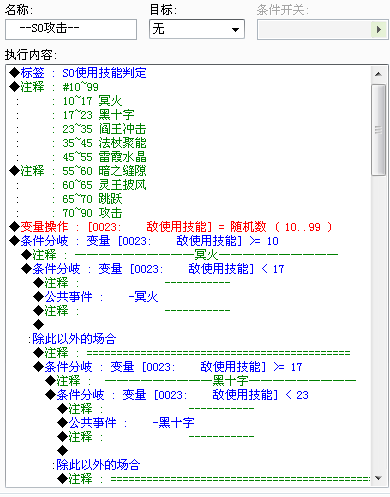Screen dimensions: 390x497
Task: Select the 条件分歧 敌使用技能 < 23 line
Action: coord(177,395)
